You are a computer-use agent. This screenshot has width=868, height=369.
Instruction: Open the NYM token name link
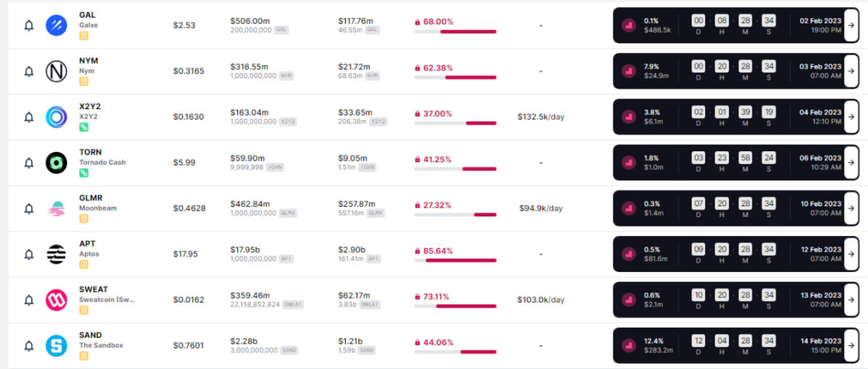tap(89, 61)
